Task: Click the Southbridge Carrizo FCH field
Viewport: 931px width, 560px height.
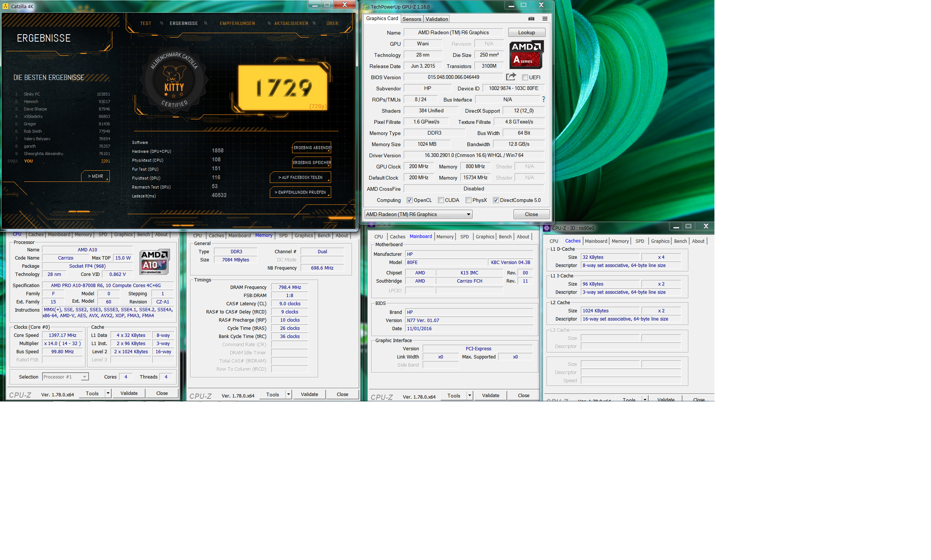Action: (469, 281)
